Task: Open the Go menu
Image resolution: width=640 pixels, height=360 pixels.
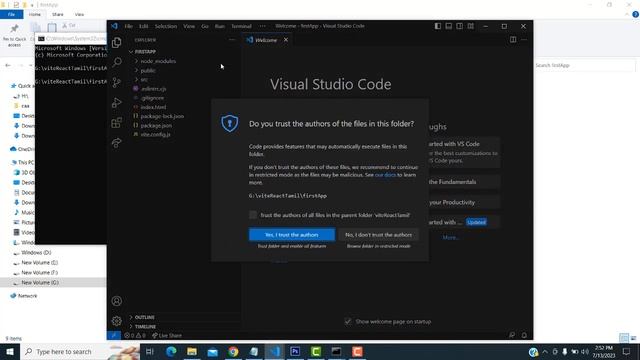Action: [x=205, y=26]
